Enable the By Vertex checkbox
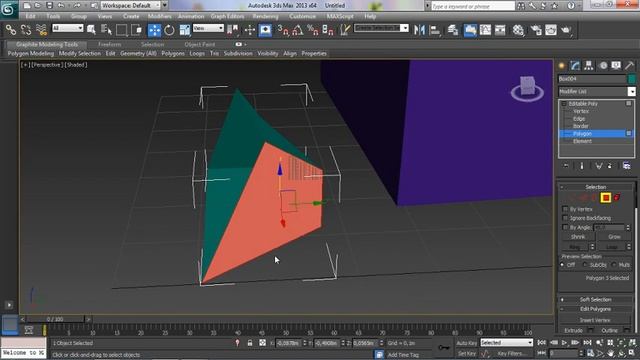This screenshot has height=360, width=640. 565,209
